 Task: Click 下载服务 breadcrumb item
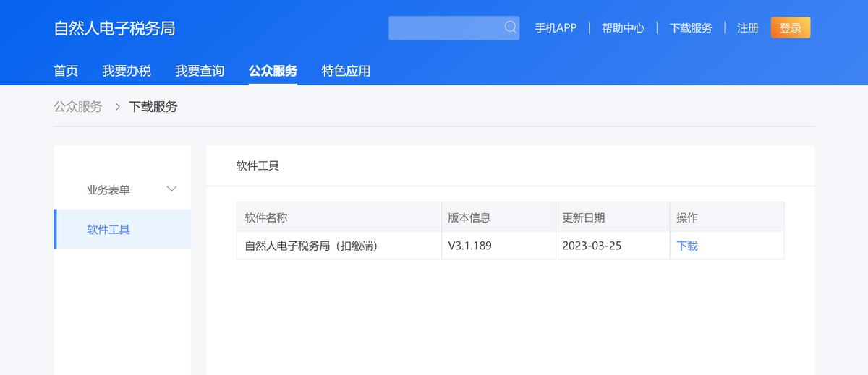click(x=153, y=107)
